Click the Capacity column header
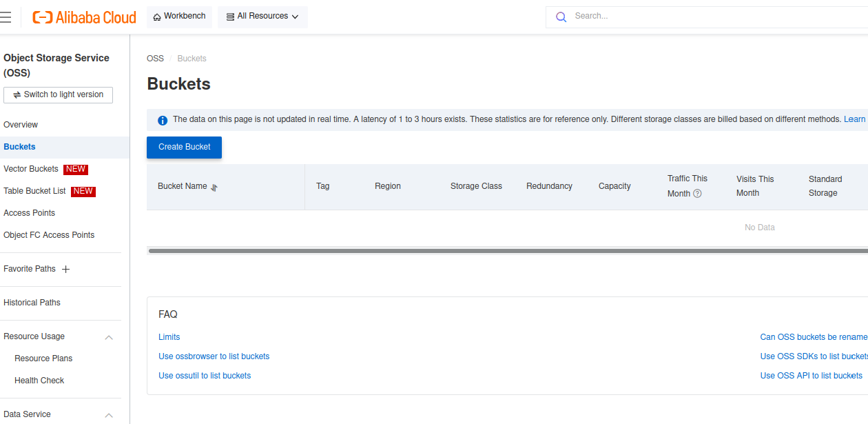Viewport: 868px width, 424px height. [614, 186]
